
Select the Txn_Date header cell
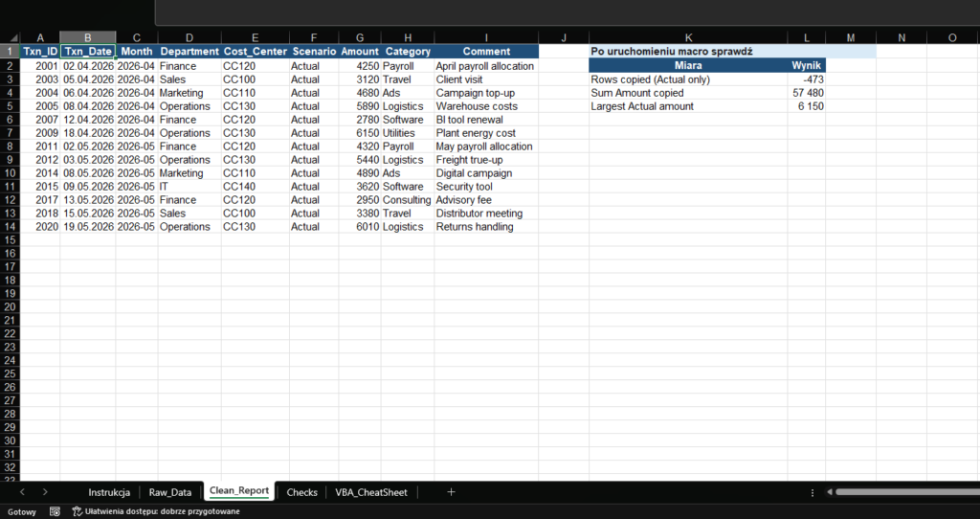(88, 51)
